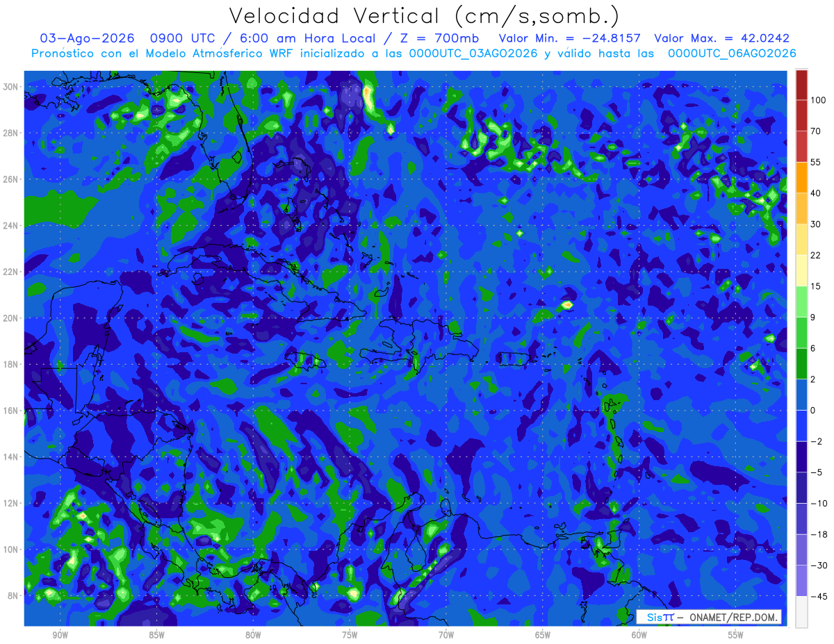Select the date text "03-Ago-2026"

pos(88,38)
